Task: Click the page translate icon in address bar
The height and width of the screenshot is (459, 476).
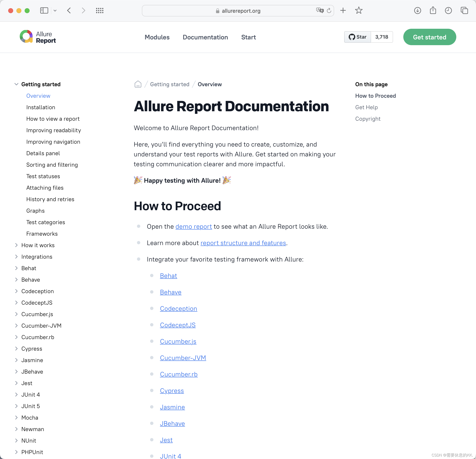Action: (x=320, y=10)
